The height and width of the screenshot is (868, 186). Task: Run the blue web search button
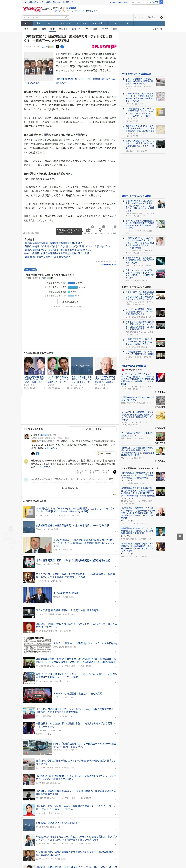[x=161, y=2]
